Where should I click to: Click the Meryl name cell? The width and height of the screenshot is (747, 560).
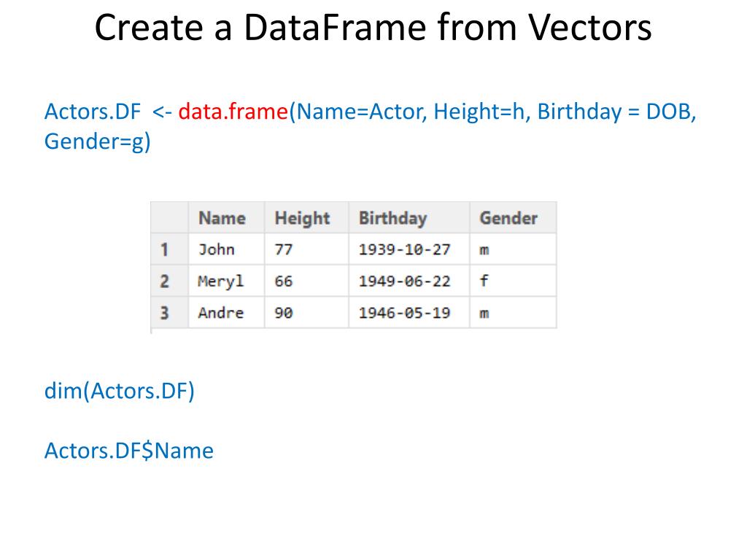226,281
